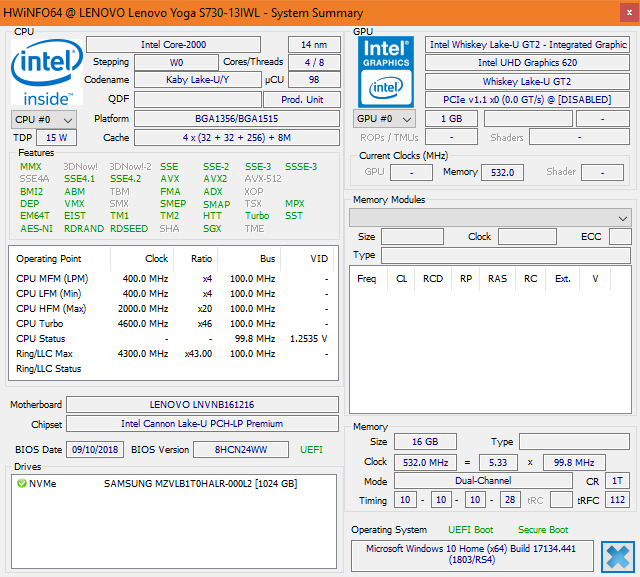Click the Freq column header in memory table
Viewport: 640px width, 577px height.
(367, 279)
